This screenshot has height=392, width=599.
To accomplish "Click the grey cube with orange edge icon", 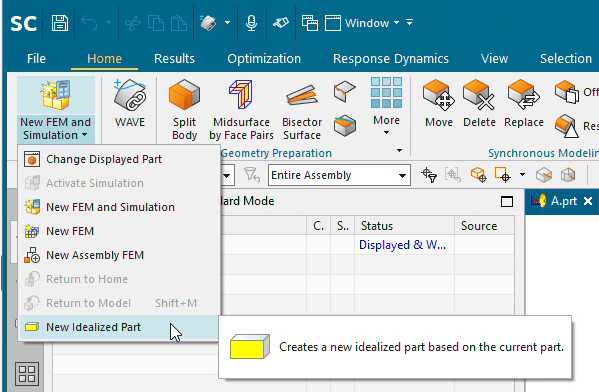I will 544,175.
